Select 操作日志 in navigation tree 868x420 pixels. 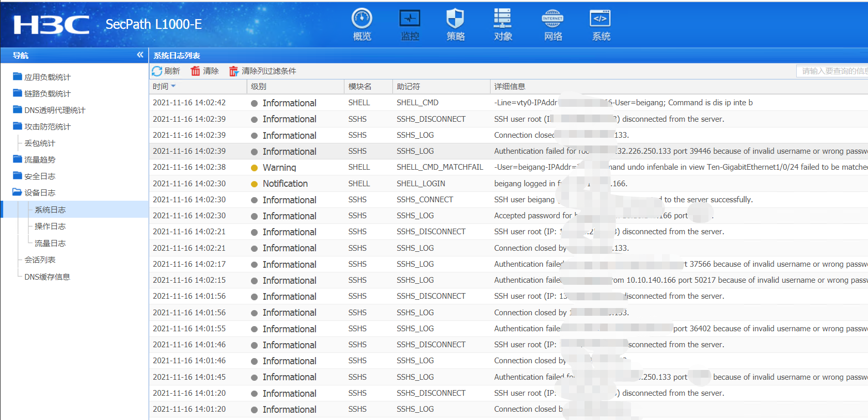click(50, 227)
